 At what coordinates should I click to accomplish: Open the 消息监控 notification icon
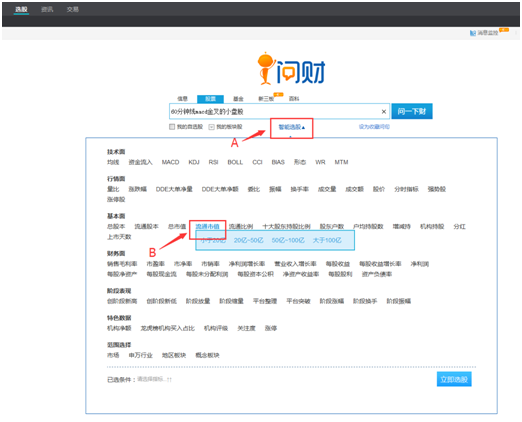click(473, 33)
